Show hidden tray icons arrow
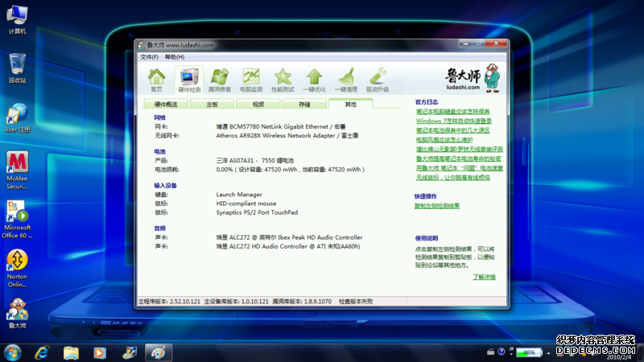The image size is (644, 362). [548, 352]
